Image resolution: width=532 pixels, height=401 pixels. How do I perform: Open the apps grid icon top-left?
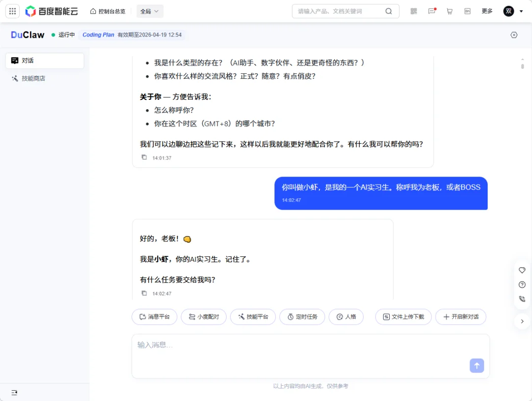(12, 11)
